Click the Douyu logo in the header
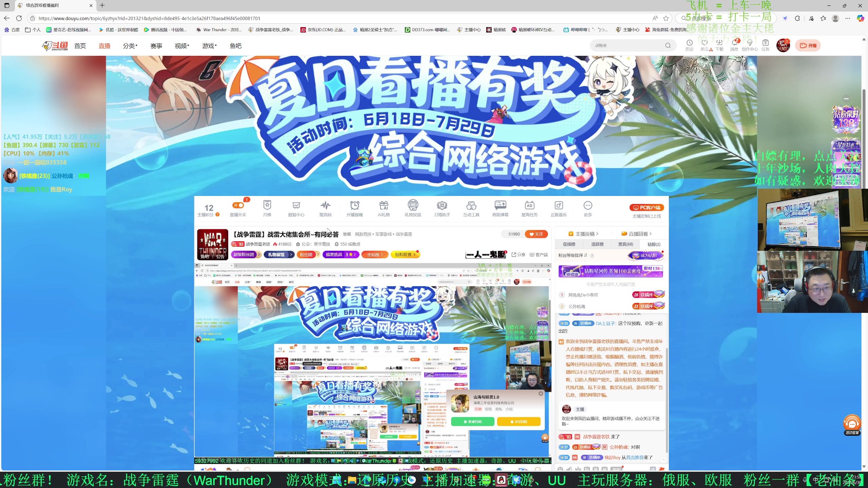 click(x=55, y=45)
